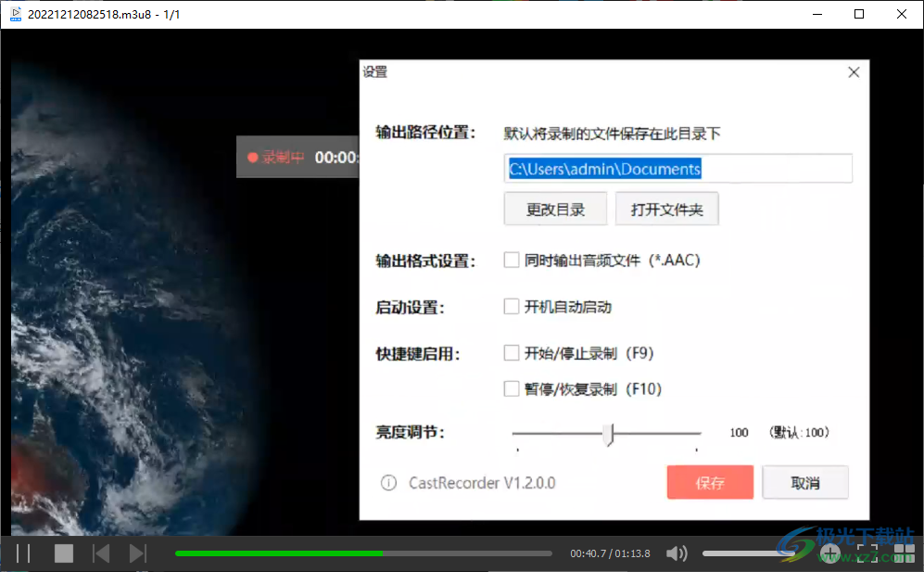Click the CastRecorder V1.2.0.0 version text
The width and height of the screenshot is (924, 572).
482,483
